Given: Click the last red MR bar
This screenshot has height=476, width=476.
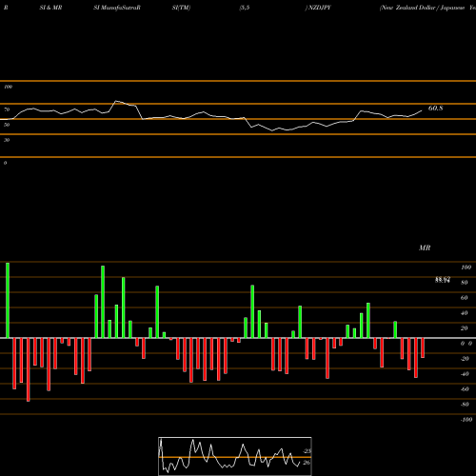Looking at the screenshot, I should [x=423, y=347].
